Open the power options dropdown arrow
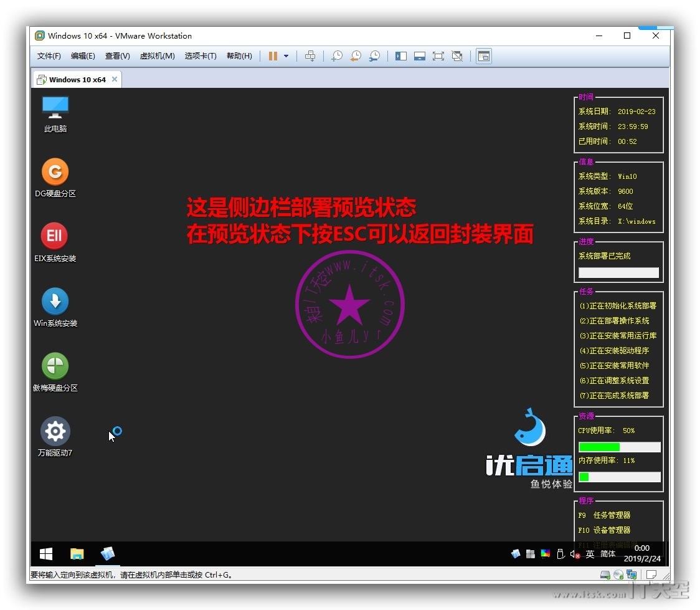The image size is (700, 610). [286, 56]
